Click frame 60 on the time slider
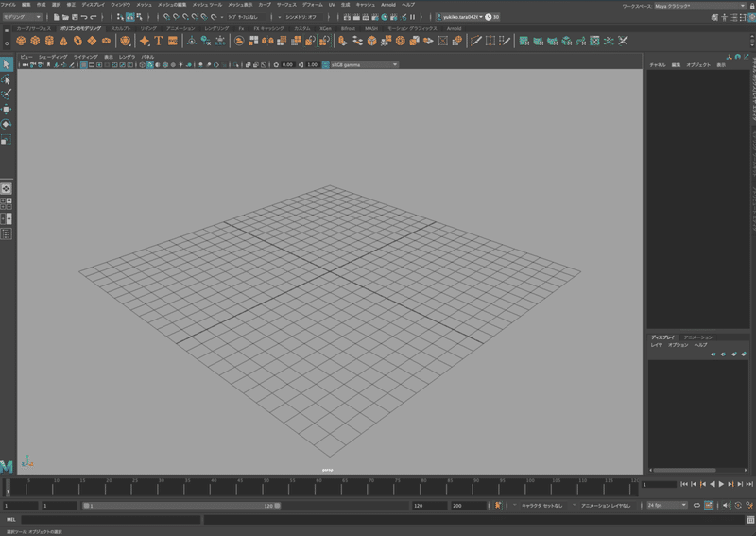The image size is (756, 536). 318,487
